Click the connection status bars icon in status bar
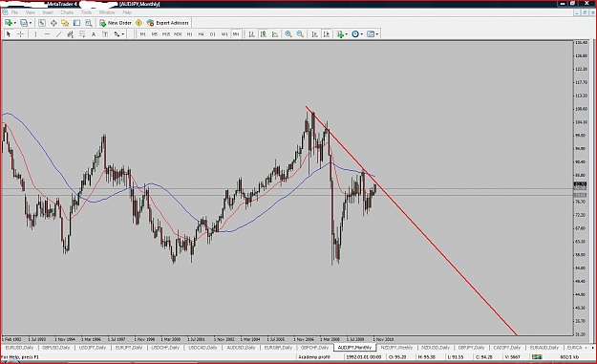This screenshot has width=597, height=364. [537, 357]
